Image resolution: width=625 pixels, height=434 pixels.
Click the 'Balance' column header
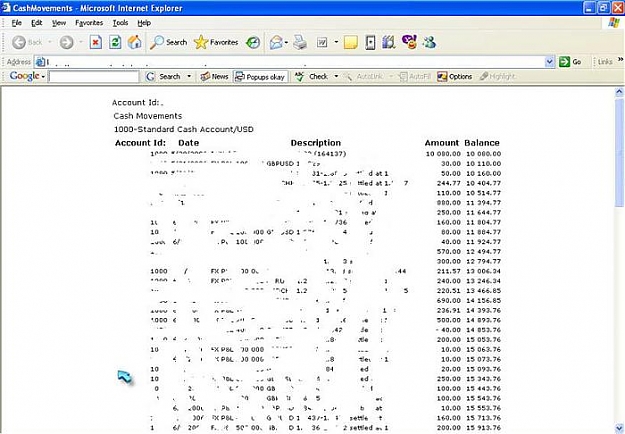(x=482, y=143)
